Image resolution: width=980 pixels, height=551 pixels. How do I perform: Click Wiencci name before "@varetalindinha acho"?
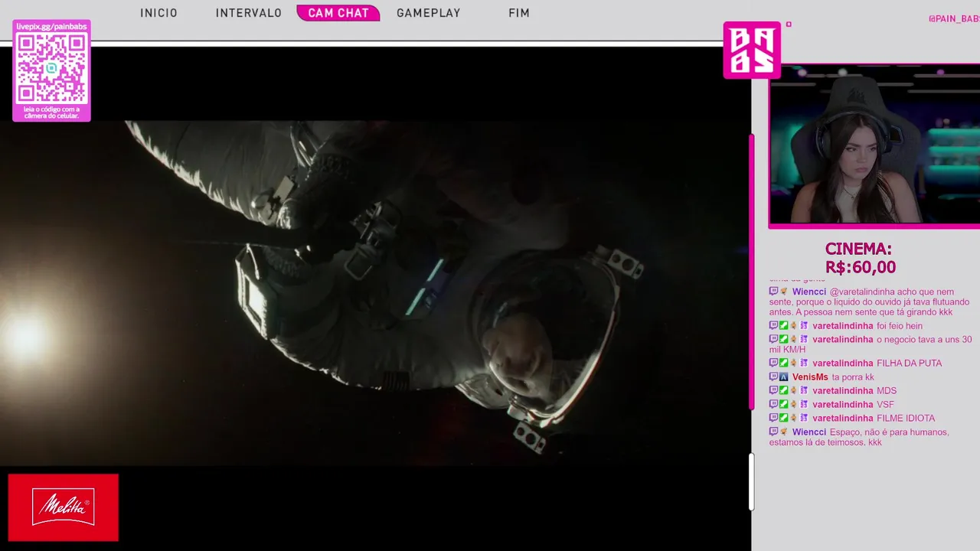[809, 292]
